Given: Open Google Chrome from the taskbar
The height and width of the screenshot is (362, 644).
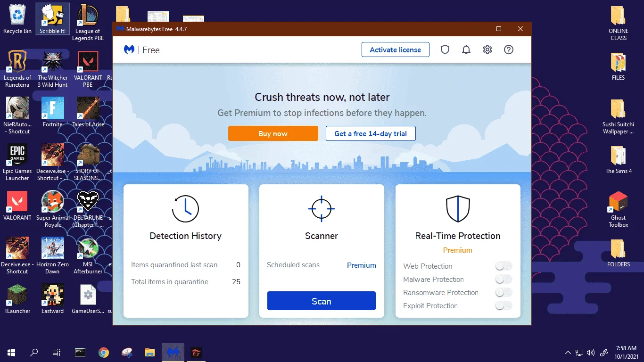Looking at the screenshot, I should point(104,352).
